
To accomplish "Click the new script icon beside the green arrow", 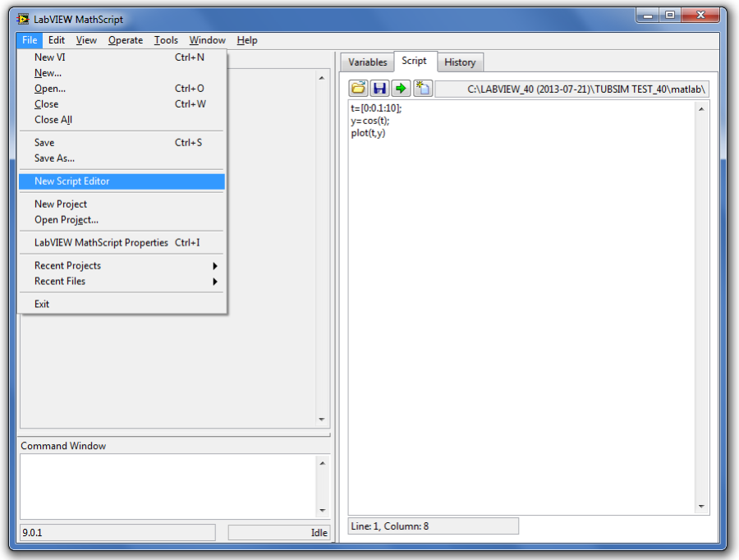I will click(x=422, y=88).
